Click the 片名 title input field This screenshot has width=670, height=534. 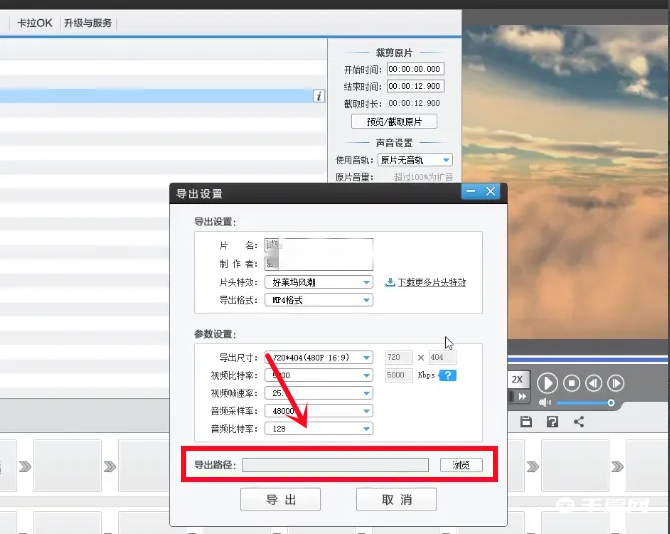[319, 245]
